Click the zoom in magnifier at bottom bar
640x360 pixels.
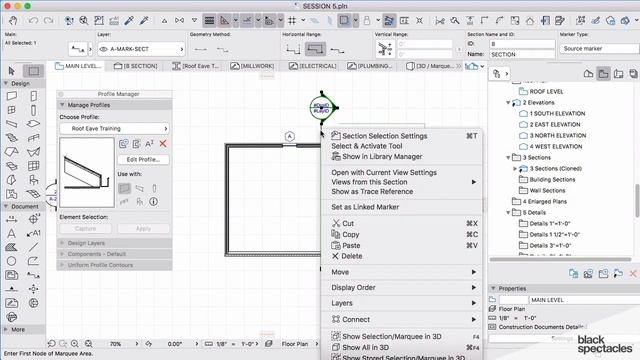point(75,344)
